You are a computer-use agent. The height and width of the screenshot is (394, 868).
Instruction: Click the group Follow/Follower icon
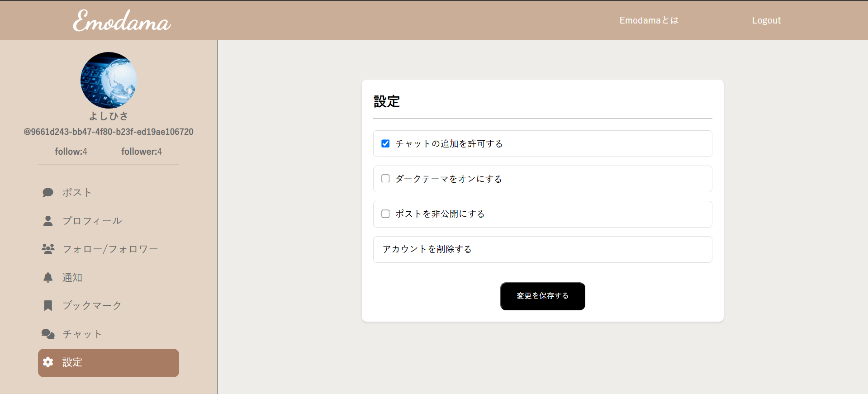coord(48,249)
